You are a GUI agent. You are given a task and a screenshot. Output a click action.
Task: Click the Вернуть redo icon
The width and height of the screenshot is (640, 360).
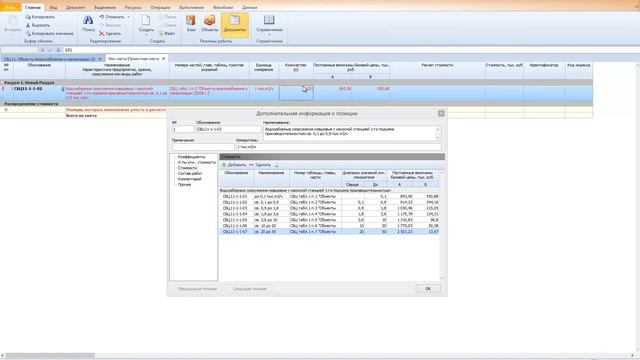(x=102, y=25)
